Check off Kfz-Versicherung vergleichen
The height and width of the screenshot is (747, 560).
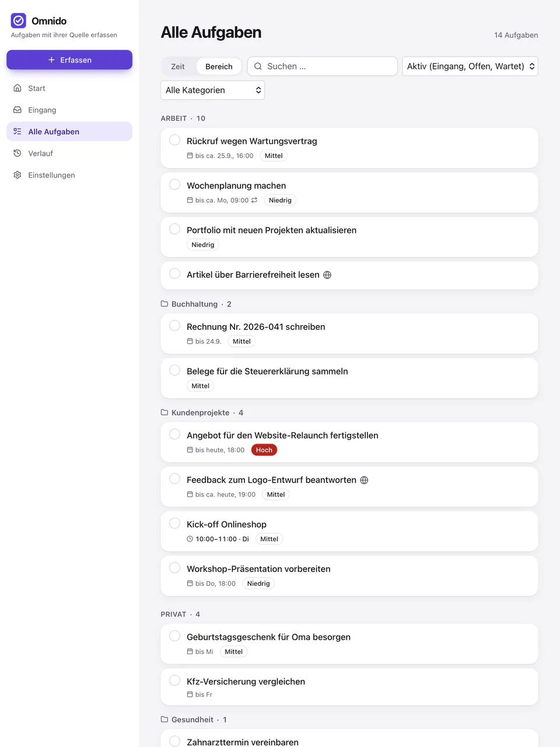point(174,680)
